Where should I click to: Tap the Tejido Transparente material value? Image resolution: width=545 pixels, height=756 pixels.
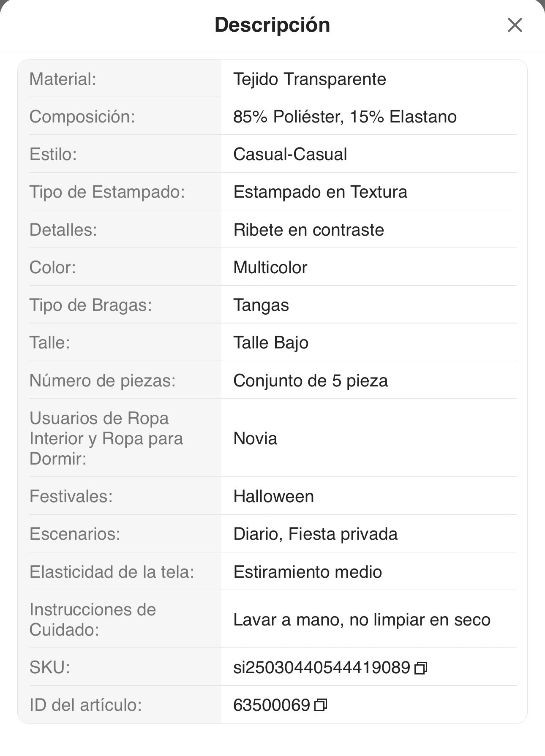click(309, 79)
